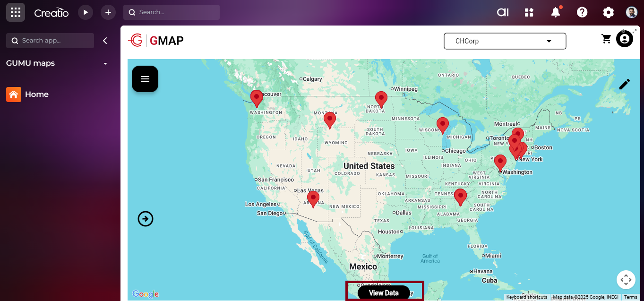The width and height of the screenshot is (644, 301).
Task: Click the San Francisco city label
Action: coord(276,180)
